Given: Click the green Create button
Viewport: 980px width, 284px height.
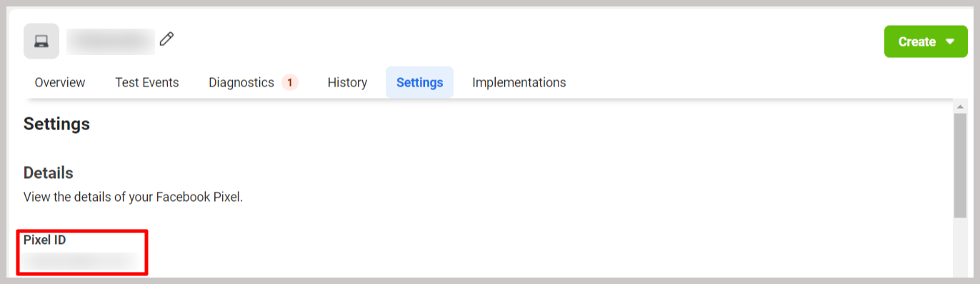Looking at the screenshot, I should tap(916, 41).
